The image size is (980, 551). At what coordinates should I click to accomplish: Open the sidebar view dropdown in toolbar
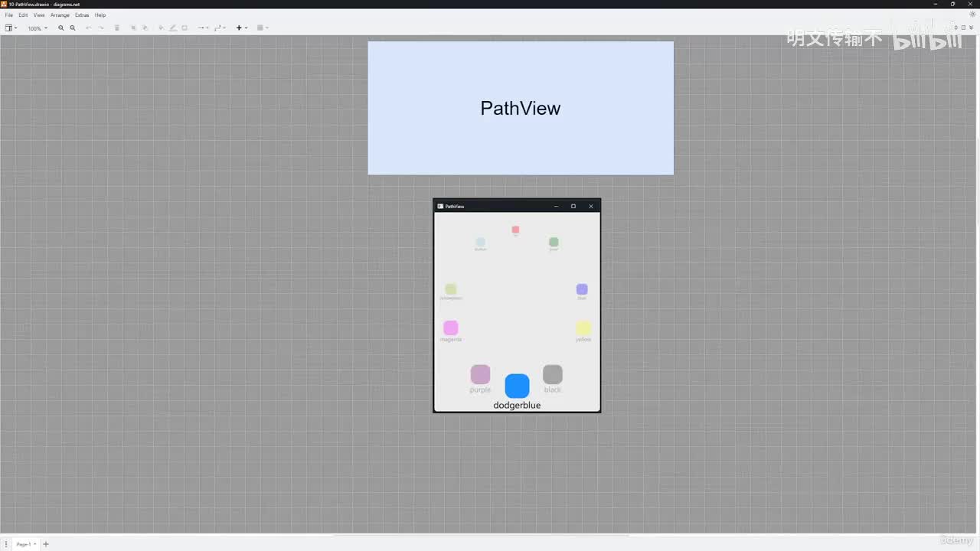(x=11, y=28)
